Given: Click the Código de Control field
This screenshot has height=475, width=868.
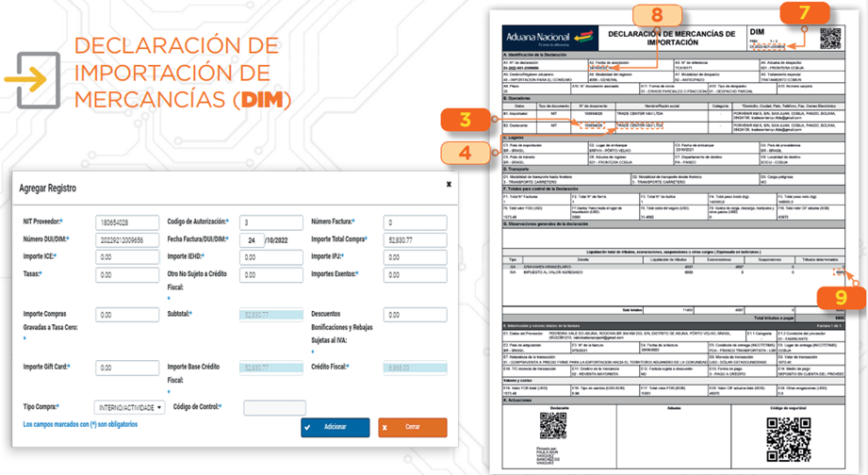Looking at the screenshot, I should (x=273, y=408).
